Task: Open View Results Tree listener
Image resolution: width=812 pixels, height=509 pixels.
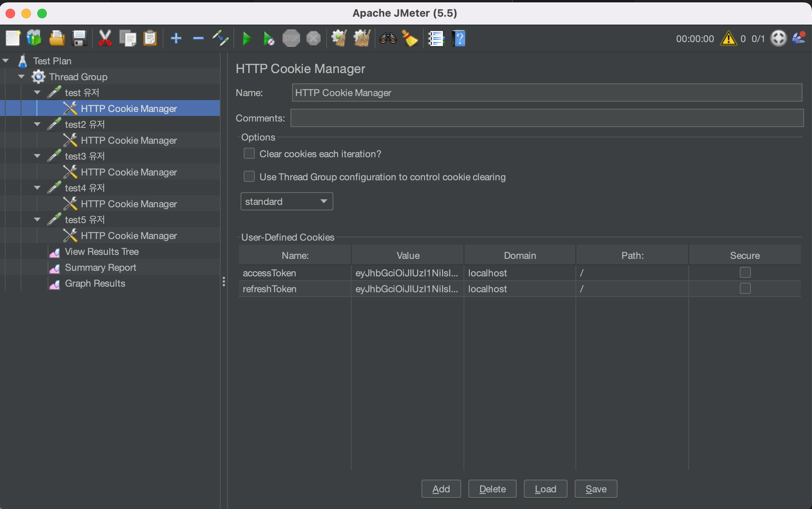Action: pos(102,251)
